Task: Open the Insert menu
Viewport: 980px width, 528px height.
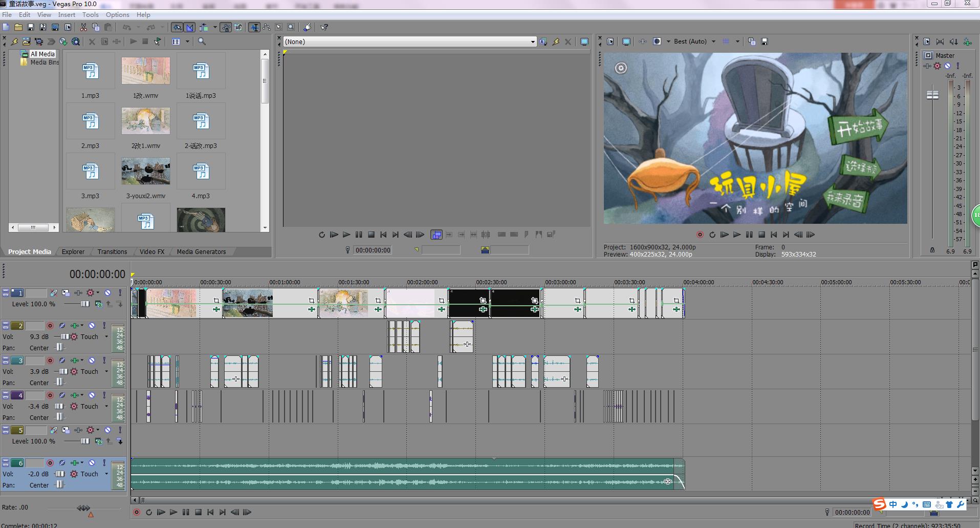Action: [67, 15]
